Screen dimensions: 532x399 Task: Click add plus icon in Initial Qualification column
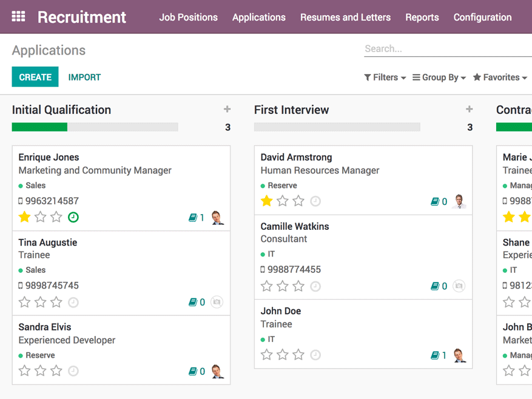tap(227, 109)
